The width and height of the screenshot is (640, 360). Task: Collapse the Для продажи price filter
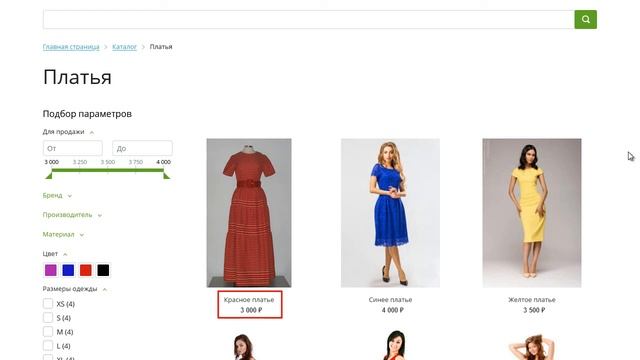click(68, 132)
